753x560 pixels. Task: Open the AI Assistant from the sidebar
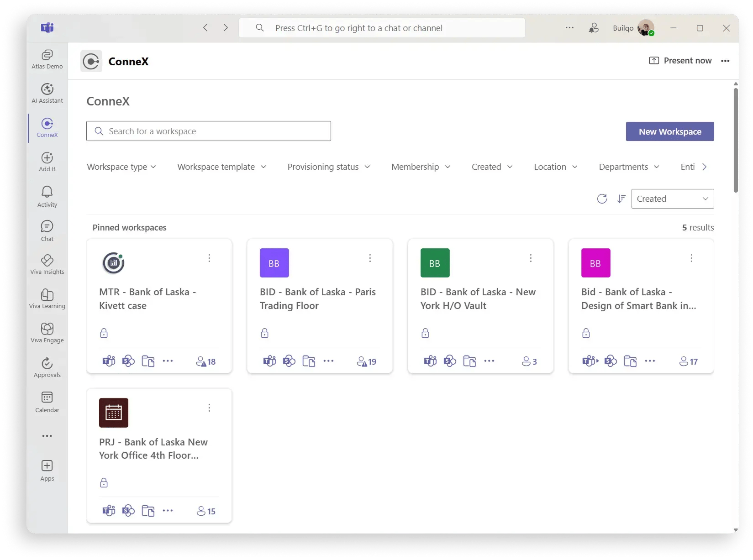[x=47, y=93]
